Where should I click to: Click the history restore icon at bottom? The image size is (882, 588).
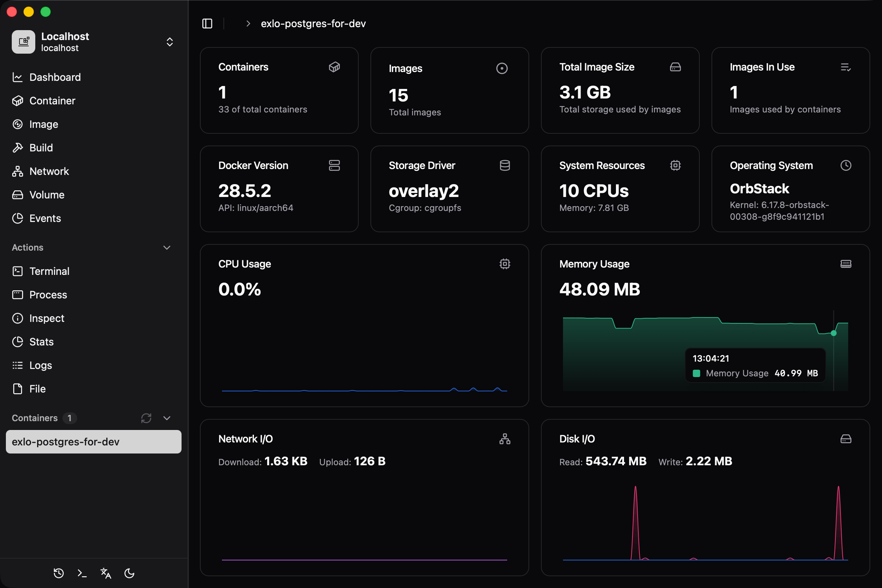pos(58,573)
